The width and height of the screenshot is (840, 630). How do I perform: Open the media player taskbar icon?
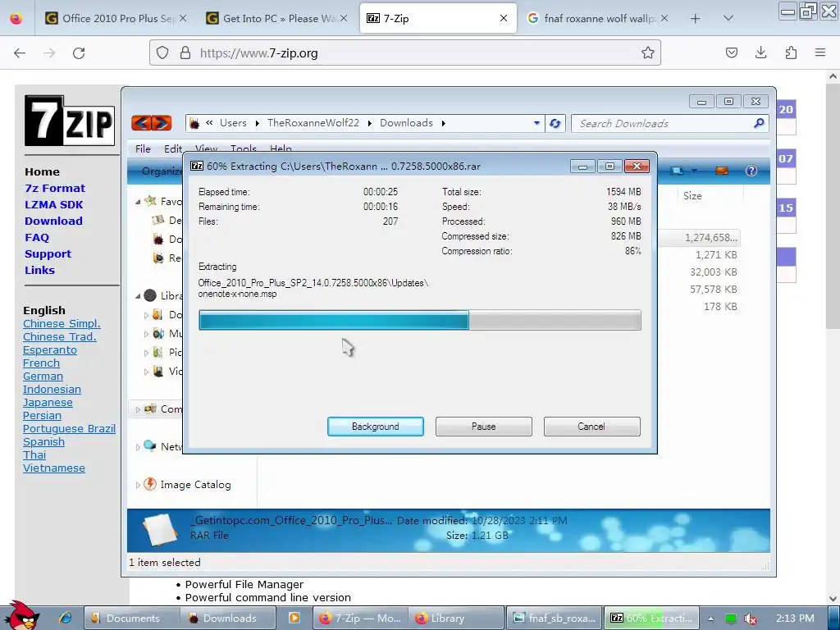tap(294, 618)
